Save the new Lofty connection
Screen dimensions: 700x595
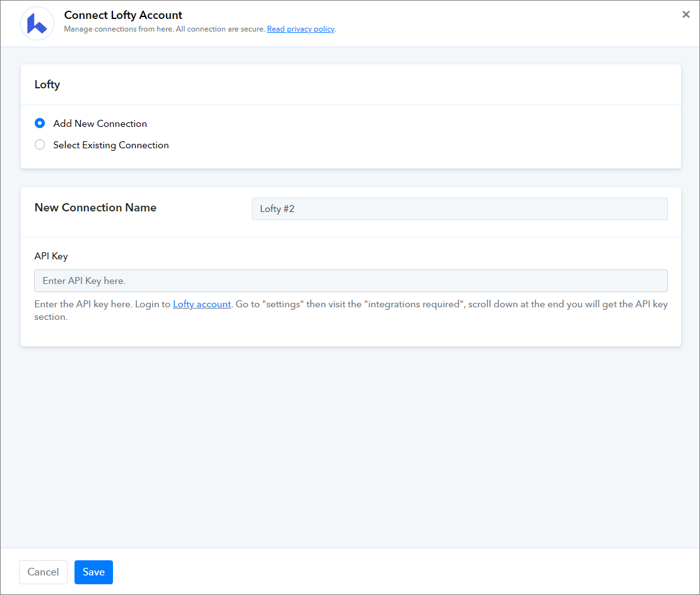click(x=94, y=572)
